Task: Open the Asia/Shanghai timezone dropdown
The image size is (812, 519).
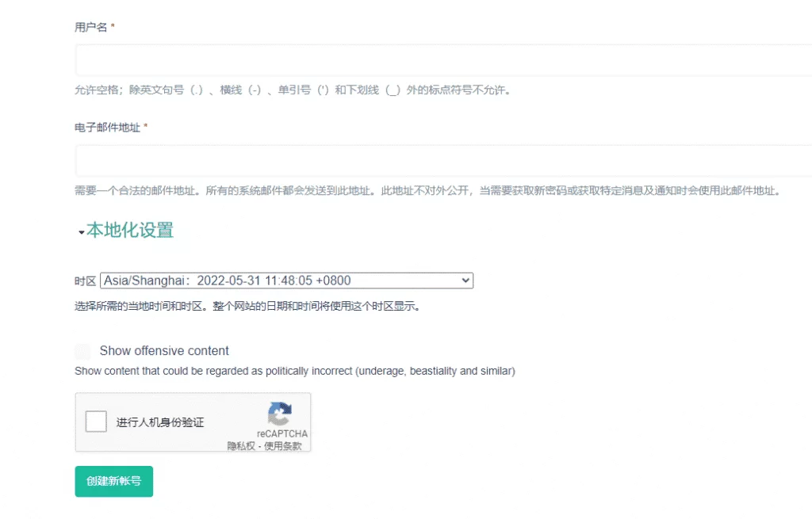Action: click(285, 280)
